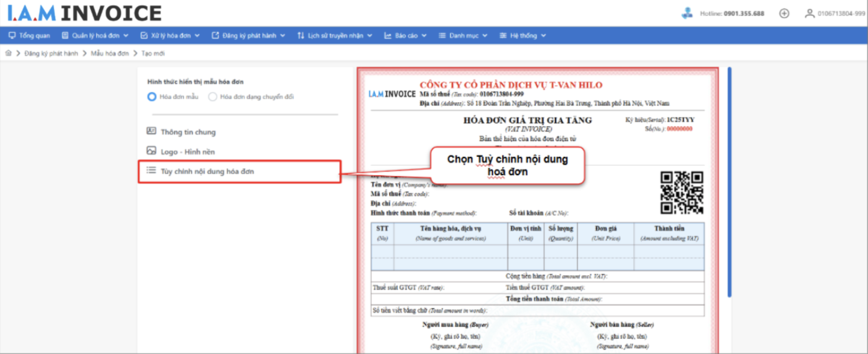
Task: Expand the Báo cáo menu
Action: click(x=405, y=36)
